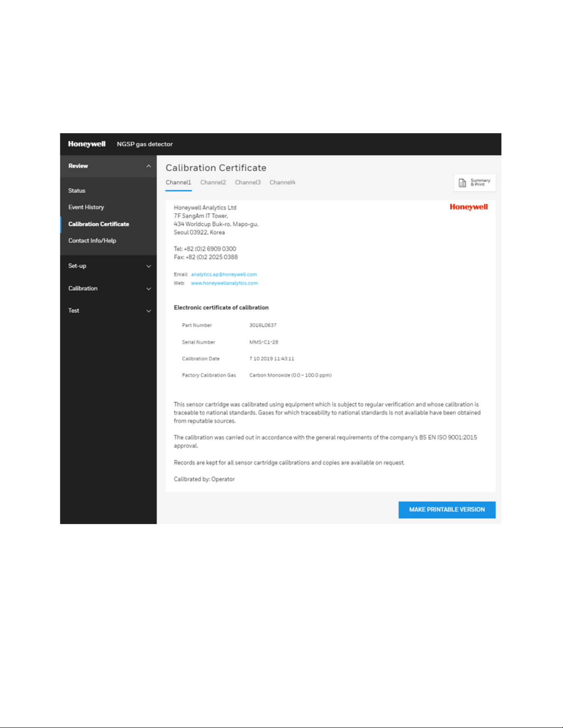Switch to the Channel4 tab
Screen dimensions: 563x728
282,182
